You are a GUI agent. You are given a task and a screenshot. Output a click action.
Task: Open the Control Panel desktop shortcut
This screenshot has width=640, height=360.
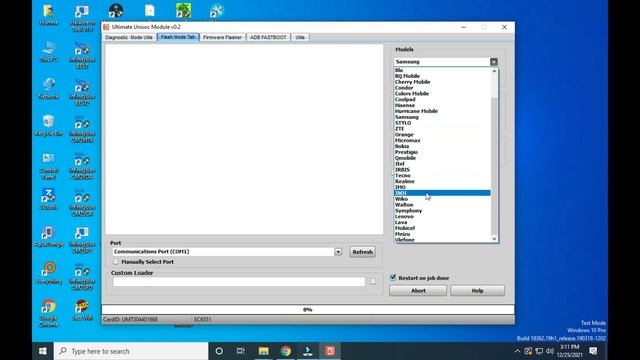point(49,166)
